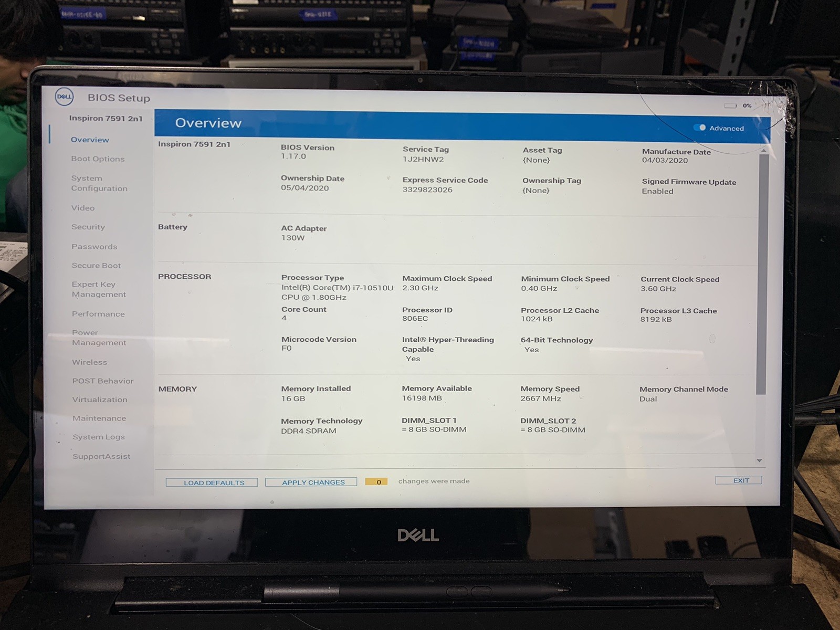Go to Video settings
The width and height of the screenshot is (840, 630).
83,208
